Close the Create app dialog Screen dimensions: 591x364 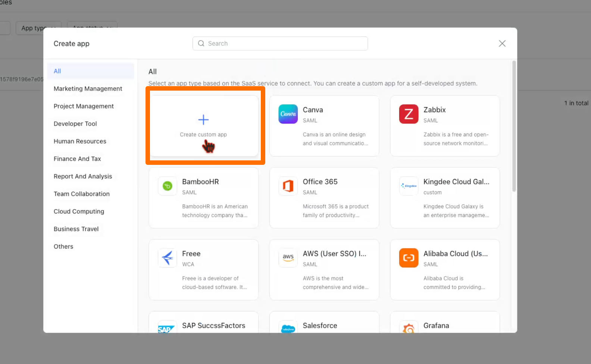click(x=502, y=43)
